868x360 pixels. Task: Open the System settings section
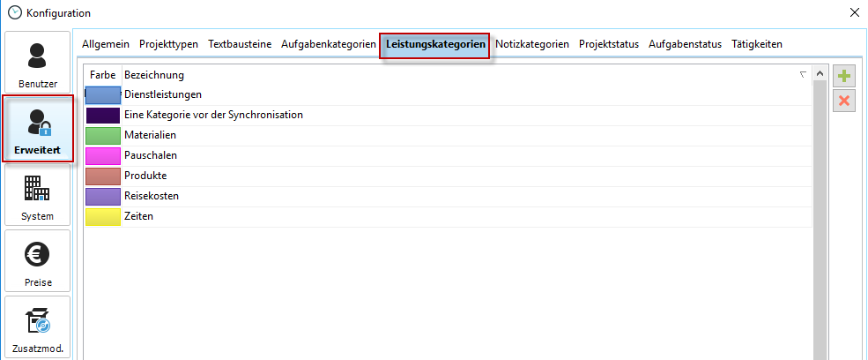coord(38,195)
